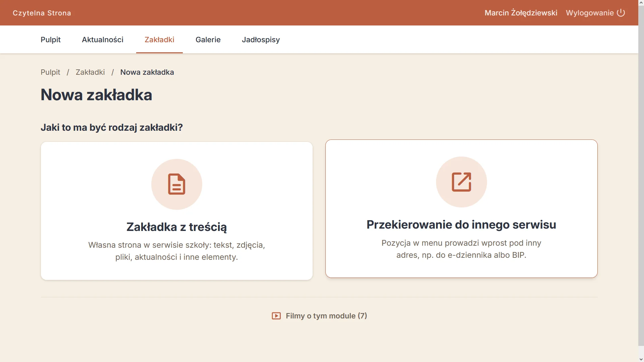Open Marcin Żołędziewski user profile
The width and height of the screenshot is (644, 362).
point(521,13)
